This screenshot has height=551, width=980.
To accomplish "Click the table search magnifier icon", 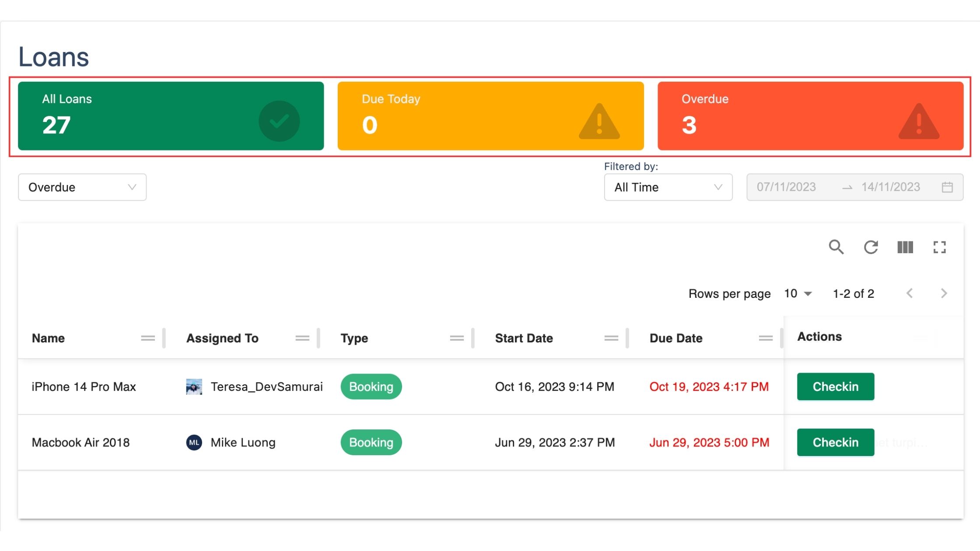I will click(836, 247).
